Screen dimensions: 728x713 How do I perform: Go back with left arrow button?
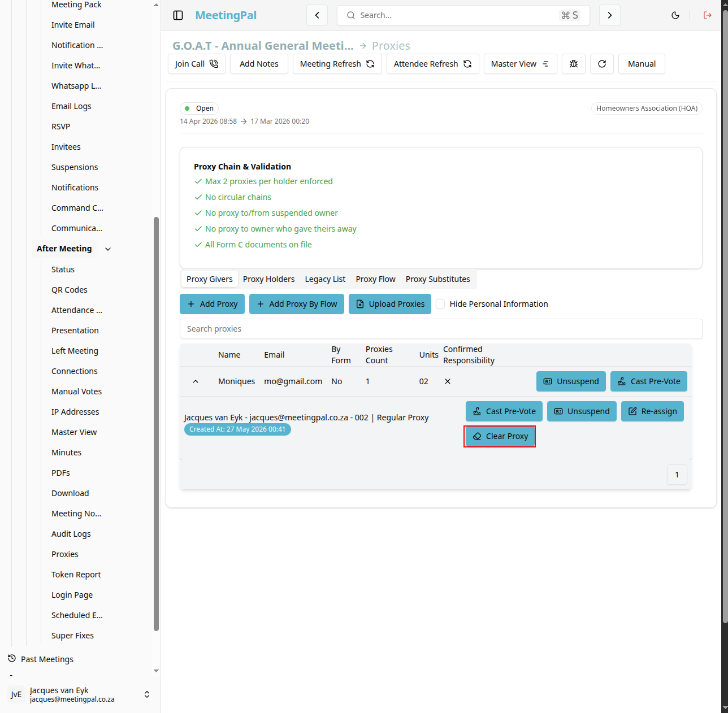pos(317,15)
